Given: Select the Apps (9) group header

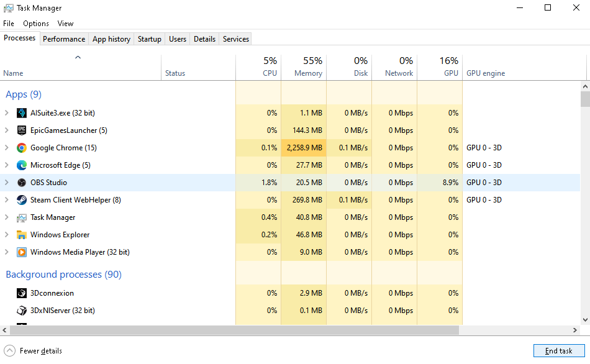Looking at the screenshot, I should coord(24,94).
